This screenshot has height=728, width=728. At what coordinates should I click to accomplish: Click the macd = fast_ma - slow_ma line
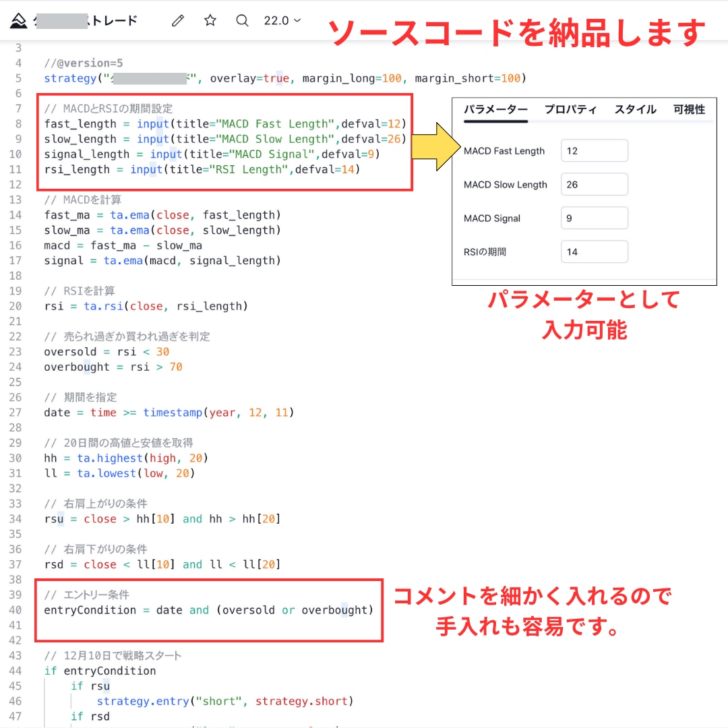pyautogui.click(x=123, y=245)
